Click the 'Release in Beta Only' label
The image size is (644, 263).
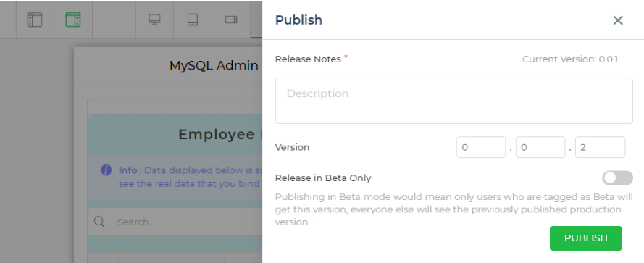click(x=323, y=178)
